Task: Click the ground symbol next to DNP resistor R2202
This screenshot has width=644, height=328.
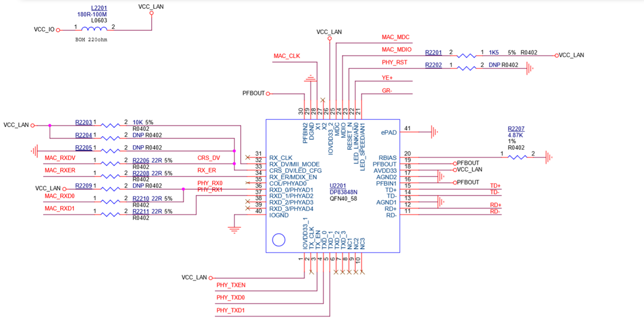Action: [x=529, y=67]
